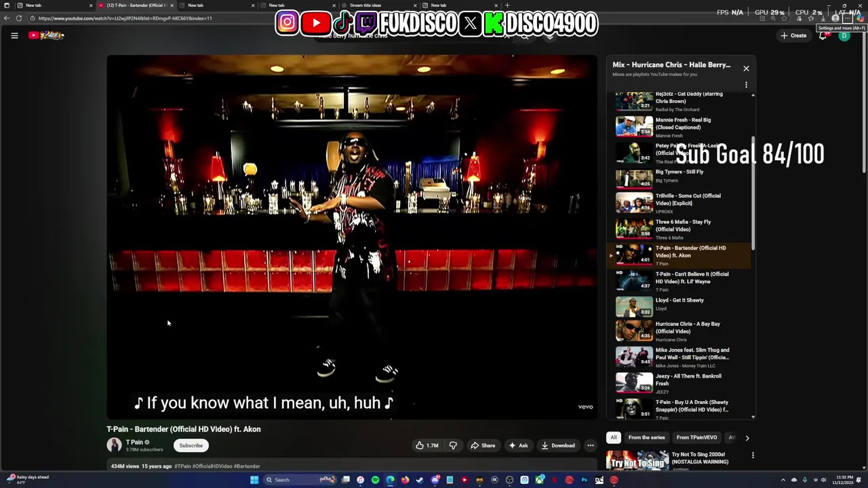Play Mike Jones - Still Tippin'
The height and width of the screenshot is (488, 868).
[678, 357]
